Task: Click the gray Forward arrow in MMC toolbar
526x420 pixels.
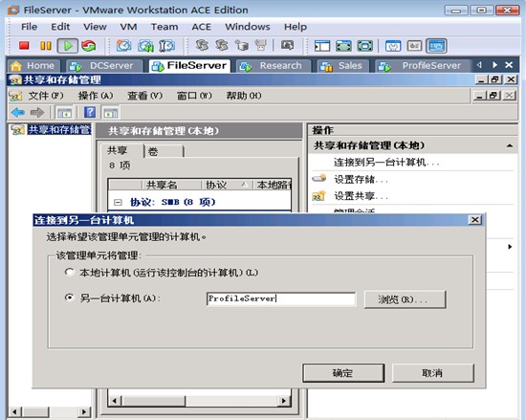Action: (37, 112)
